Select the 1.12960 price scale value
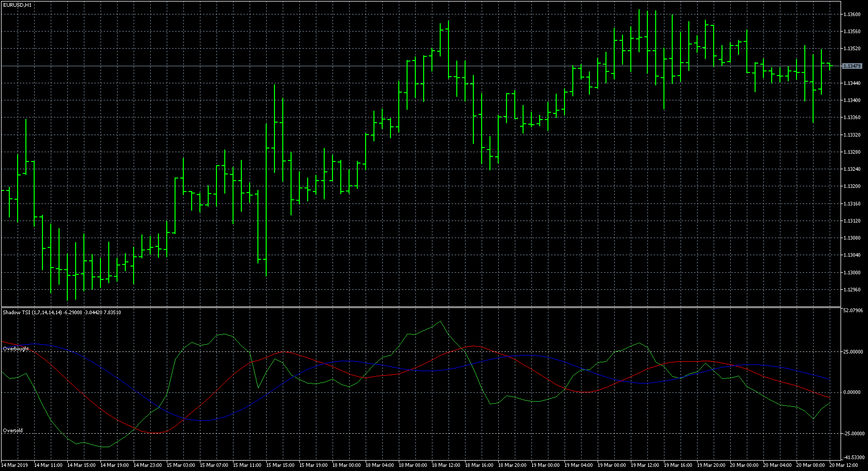Screen dimensions: 868x471 [x=852, y=290]
